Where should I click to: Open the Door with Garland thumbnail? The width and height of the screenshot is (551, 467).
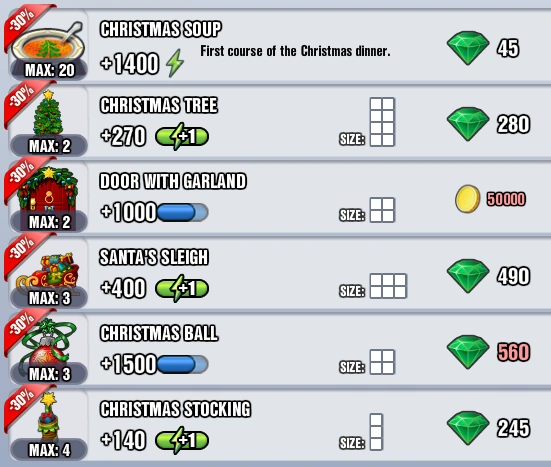click(48, 190)
